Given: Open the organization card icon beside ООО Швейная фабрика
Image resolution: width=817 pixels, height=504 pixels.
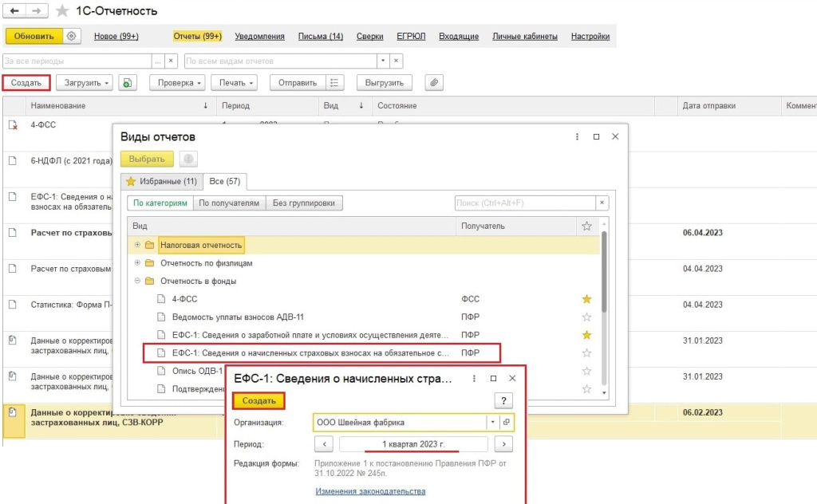Looking at the screenshot, I should pos(507,422).
